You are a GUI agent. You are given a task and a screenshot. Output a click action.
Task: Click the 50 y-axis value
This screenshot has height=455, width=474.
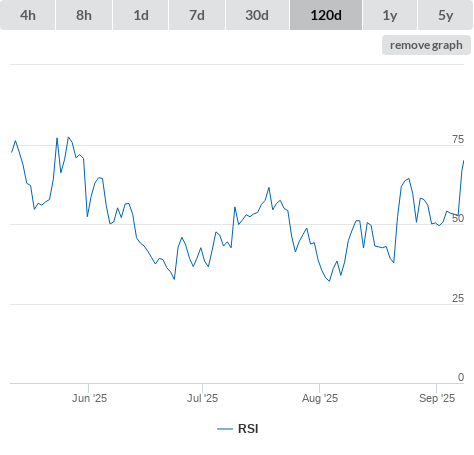458,219
